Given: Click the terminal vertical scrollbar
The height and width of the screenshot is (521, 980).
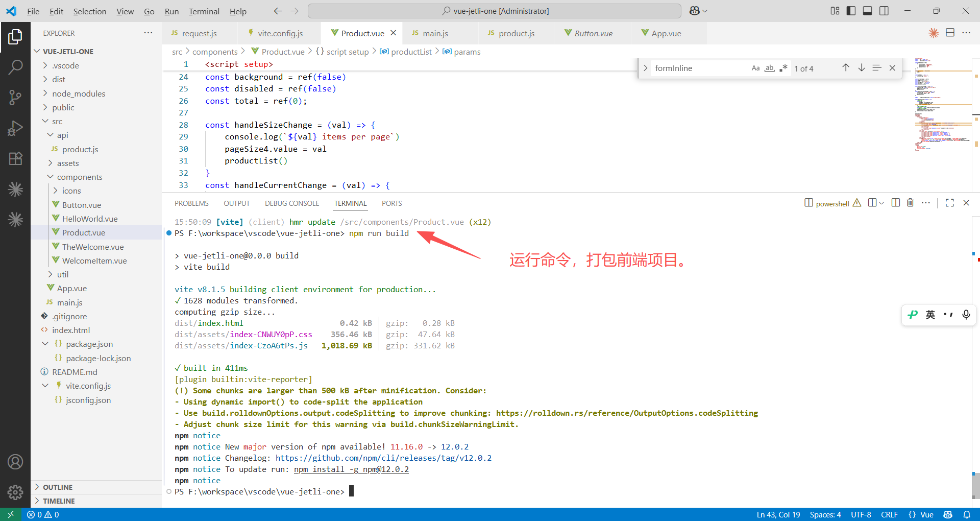Looking at the screenshot, I should tap(975, 485).
